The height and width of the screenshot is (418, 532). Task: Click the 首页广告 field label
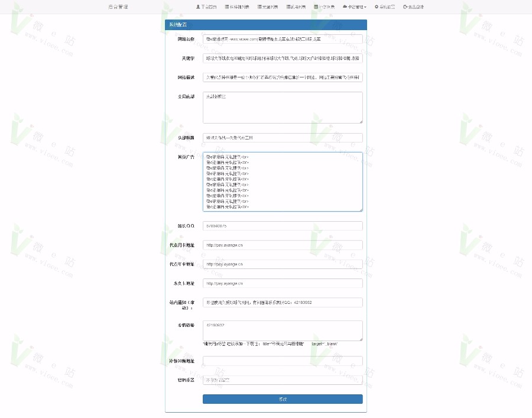coord(186,157)
